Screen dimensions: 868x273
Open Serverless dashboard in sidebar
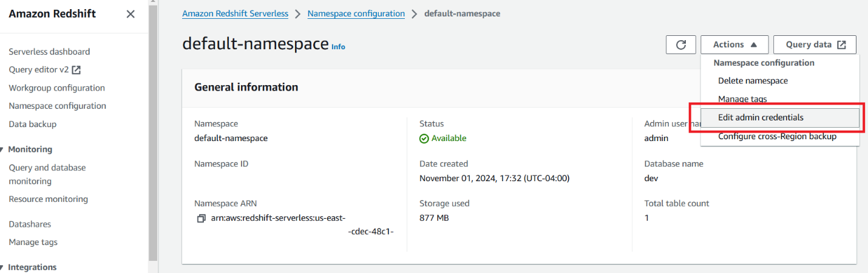click(x=49, y=52)
